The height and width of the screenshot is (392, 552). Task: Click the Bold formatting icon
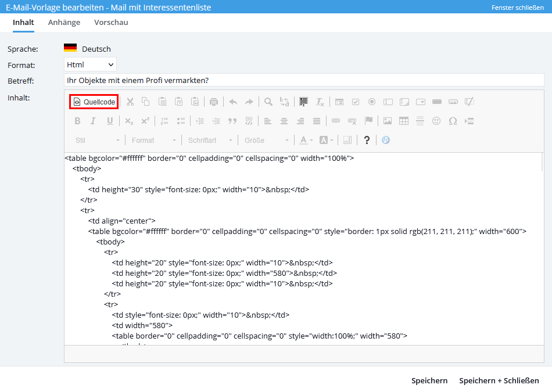[x=77, y=121]
